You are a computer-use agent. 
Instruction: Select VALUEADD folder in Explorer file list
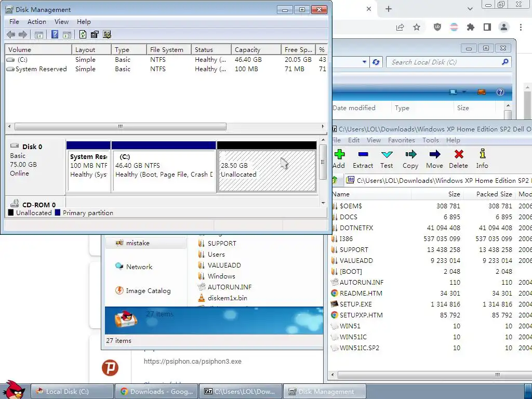coord(224,265)
